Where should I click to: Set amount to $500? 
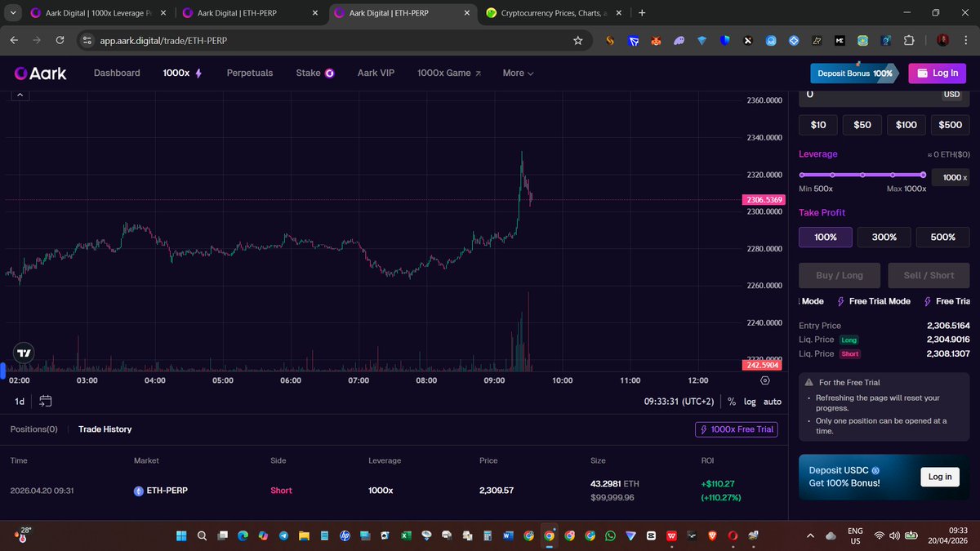(x=951, y=125)
